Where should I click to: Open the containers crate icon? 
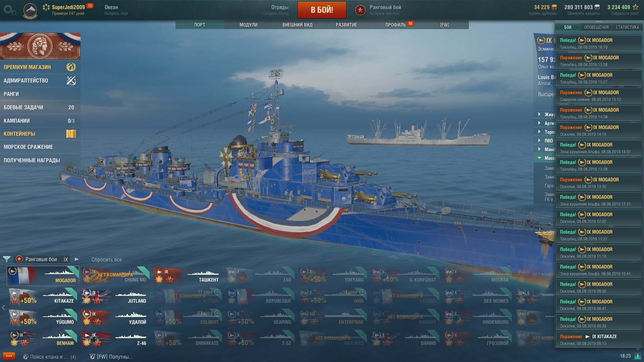pos(71,134)
